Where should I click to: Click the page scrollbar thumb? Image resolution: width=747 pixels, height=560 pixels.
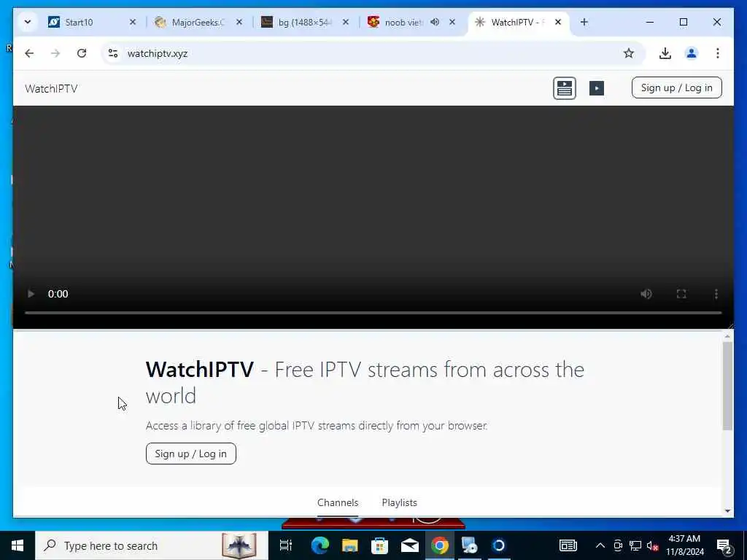point(727,386)
